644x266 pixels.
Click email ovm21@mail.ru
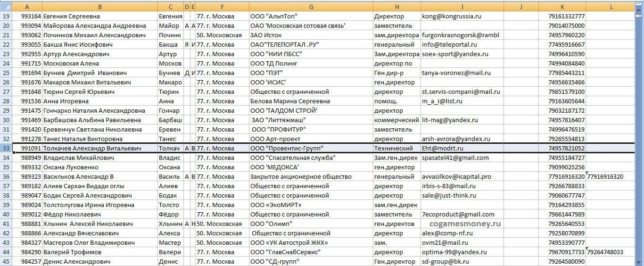pos(445,242)
